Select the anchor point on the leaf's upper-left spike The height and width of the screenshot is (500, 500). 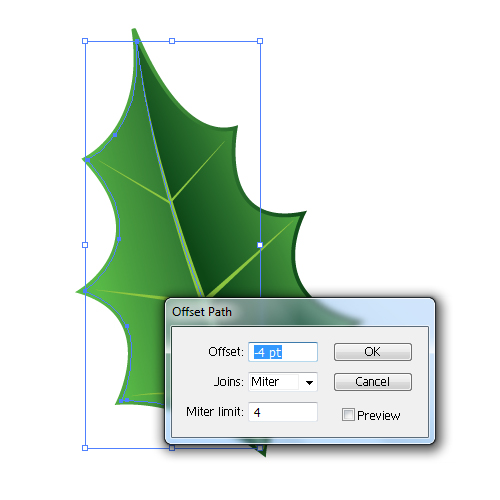tap(87, 160)
